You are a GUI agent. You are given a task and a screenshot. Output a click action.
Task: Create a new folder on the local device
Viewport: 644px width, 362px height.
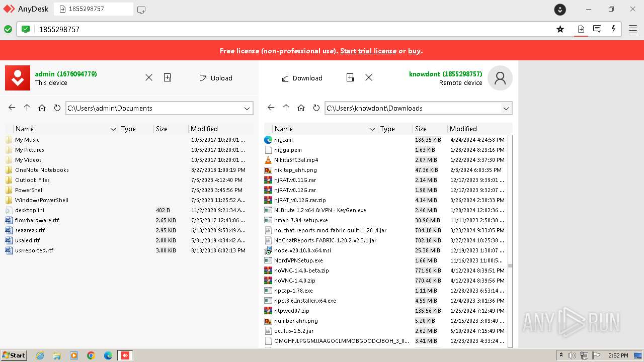pos(168,77)
